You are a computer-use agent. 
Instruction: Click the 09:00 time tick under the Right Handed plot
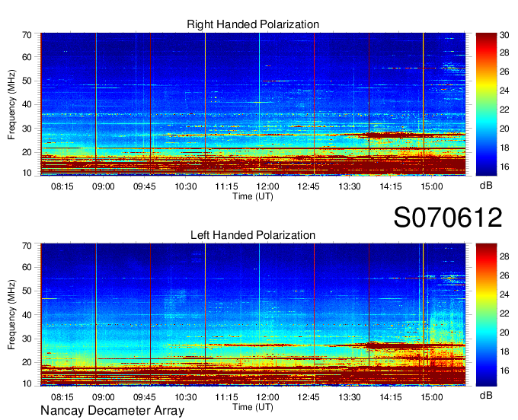pos(104,186)
